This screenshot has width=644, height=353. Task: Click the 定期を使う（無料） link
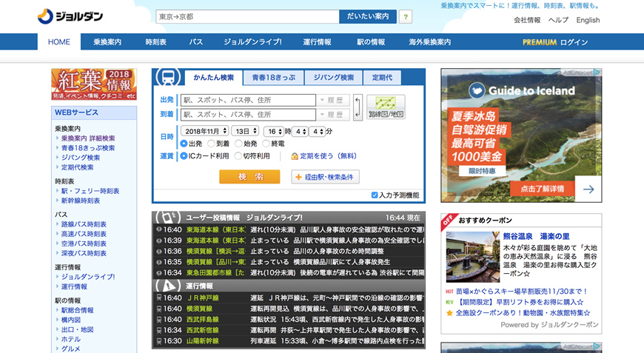[328, 156]
